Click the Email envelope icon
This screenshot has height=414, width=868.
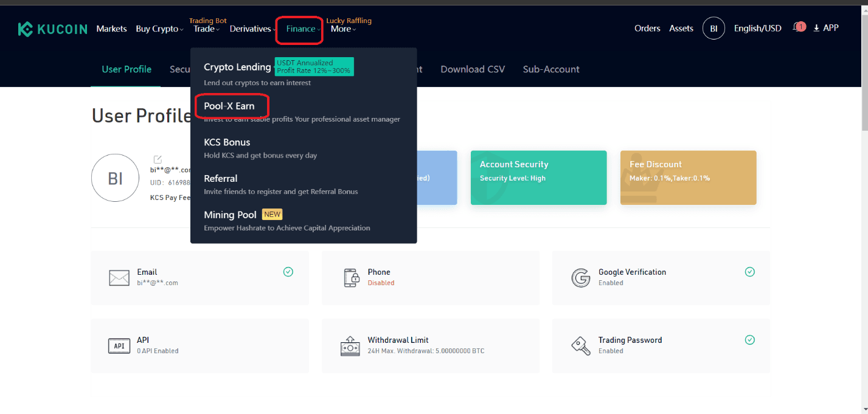(x=119, y=278)
